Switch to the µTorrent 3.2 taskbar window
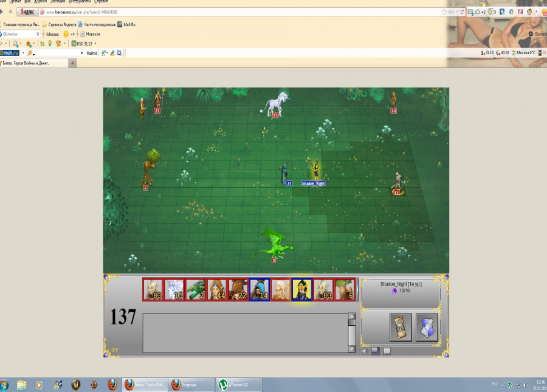 (x=238, y=385)
